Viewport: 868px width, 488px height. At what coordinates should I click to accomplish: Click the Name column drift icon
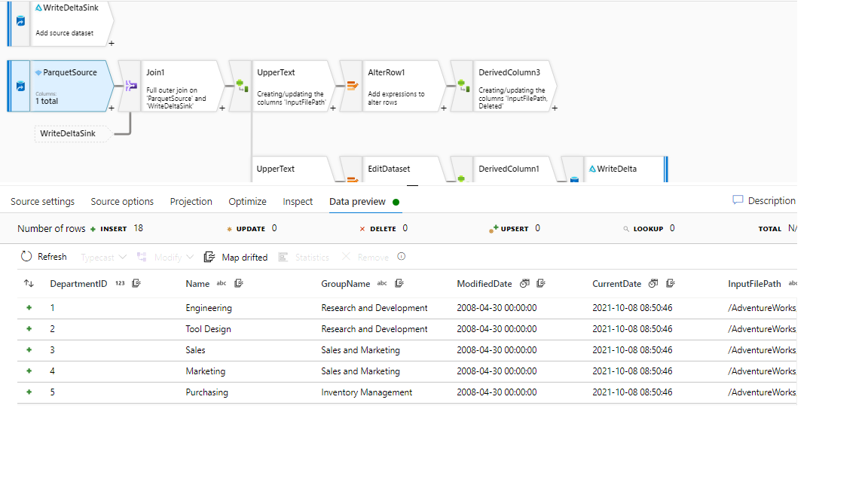point(238,284)
